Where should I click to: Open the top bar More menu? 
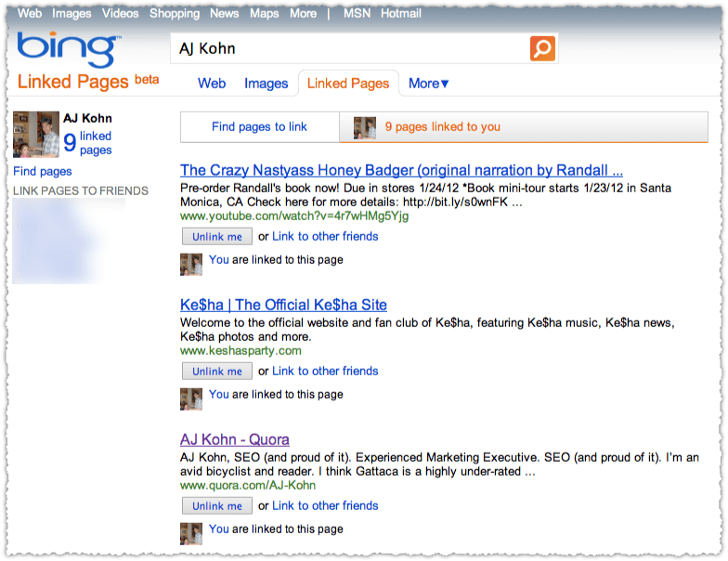(x=303, y=13)
